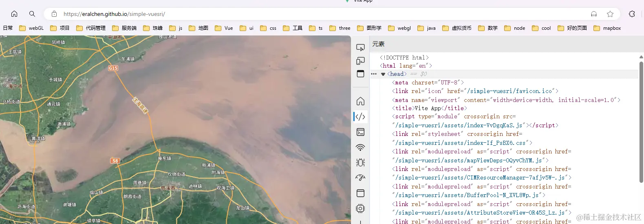
Task: Open ellipsis menu beside head node
Action: pos(374,74)
